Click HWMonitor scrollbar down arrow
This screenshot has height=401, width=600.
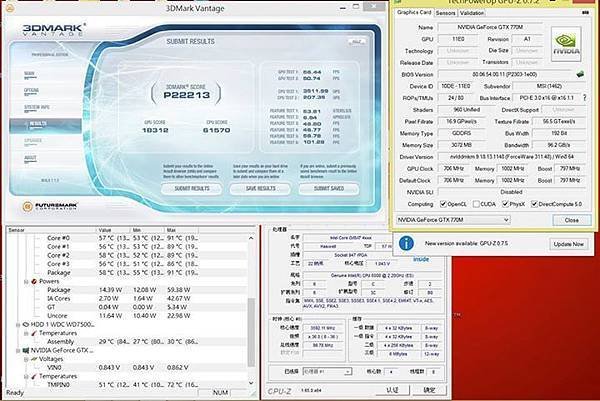251,383
